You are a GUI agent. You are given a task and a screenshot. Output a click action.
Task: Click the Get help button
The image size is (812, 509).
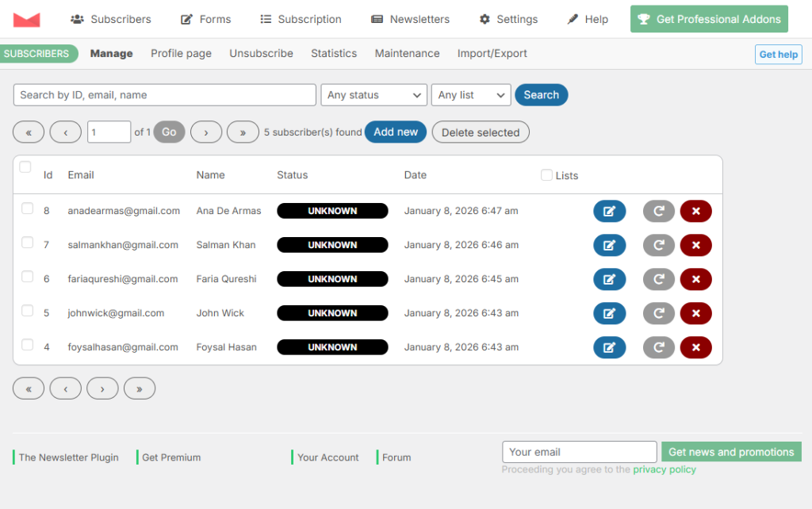point(779,55)
